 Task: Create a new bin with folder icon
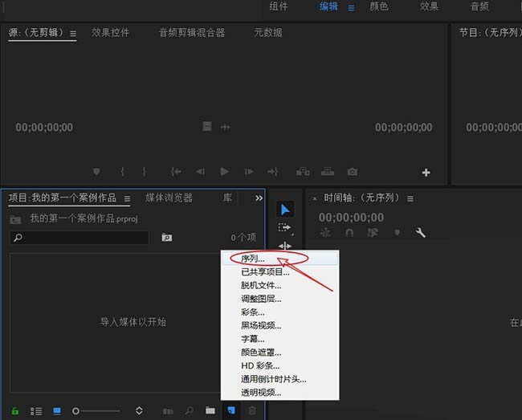[x=210, y=410]
